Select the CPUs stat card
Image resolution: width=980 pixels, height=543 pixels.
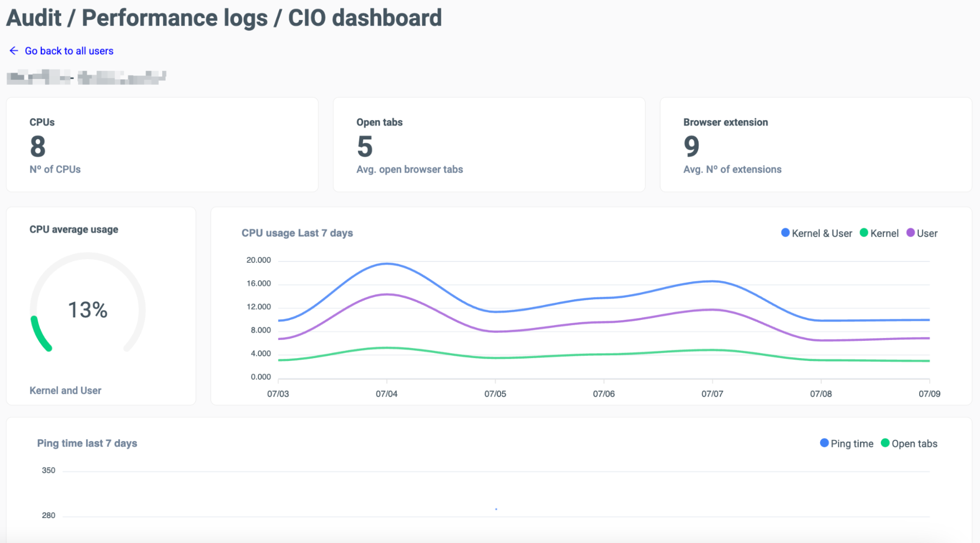pos(162,145)
